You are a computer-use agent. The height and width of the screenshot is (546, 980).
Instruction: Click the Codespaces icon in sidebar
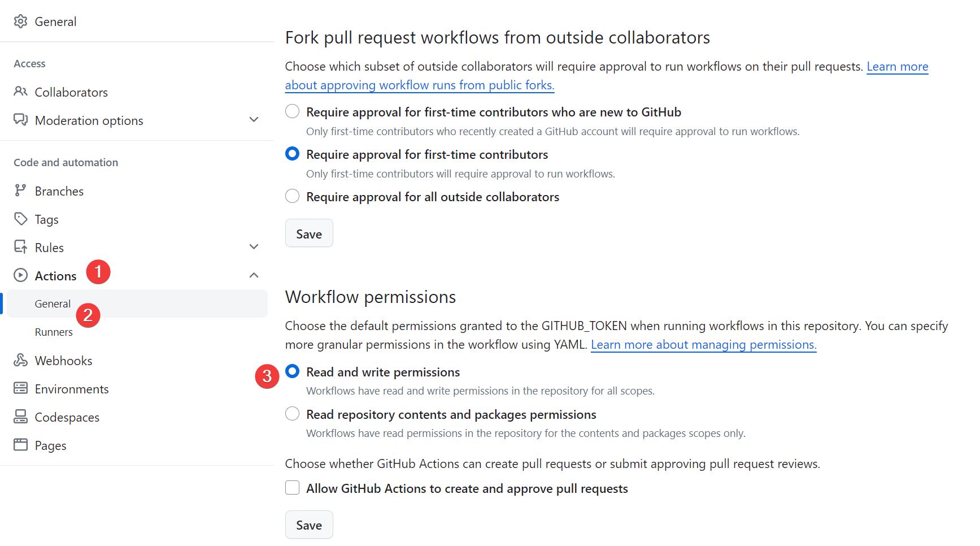[x=21, y=417]
